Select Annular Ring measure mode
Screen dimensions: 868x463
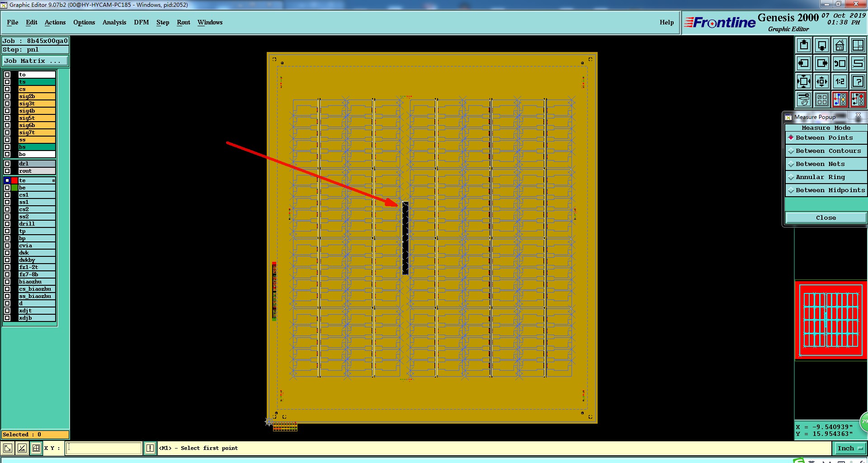[x=826, y=177]
